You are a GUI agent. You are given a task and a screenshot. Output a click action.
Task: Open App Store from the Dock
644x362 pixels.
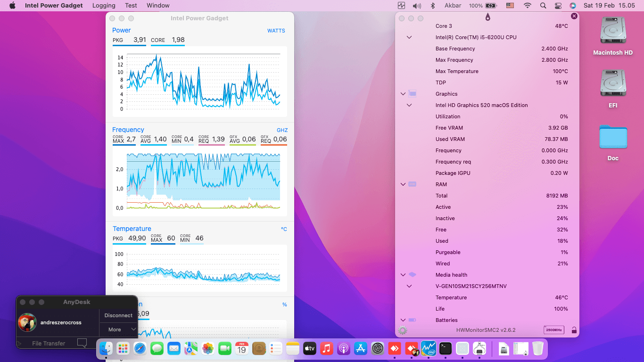(361, 349)
